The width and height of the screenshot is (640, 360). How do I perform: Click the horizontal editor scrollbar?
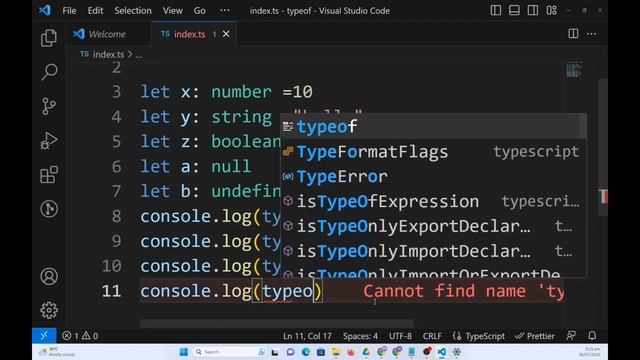coord(277,323)
